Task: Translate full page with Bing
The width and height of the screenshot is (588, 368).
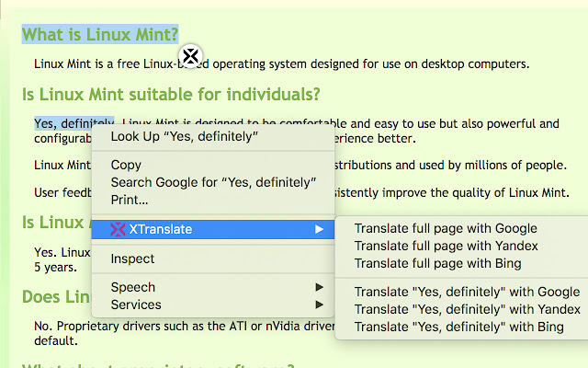Action: (439, 263)
